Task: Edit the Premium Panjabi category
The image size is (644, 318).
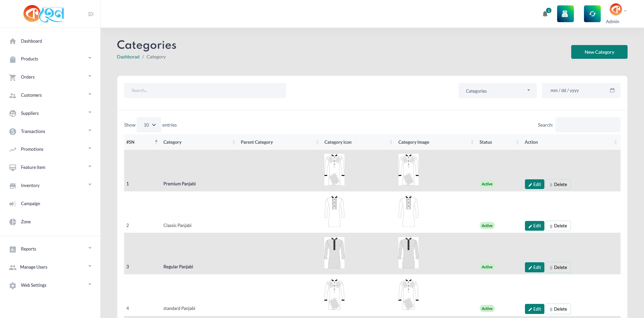Action: [534, 184]
